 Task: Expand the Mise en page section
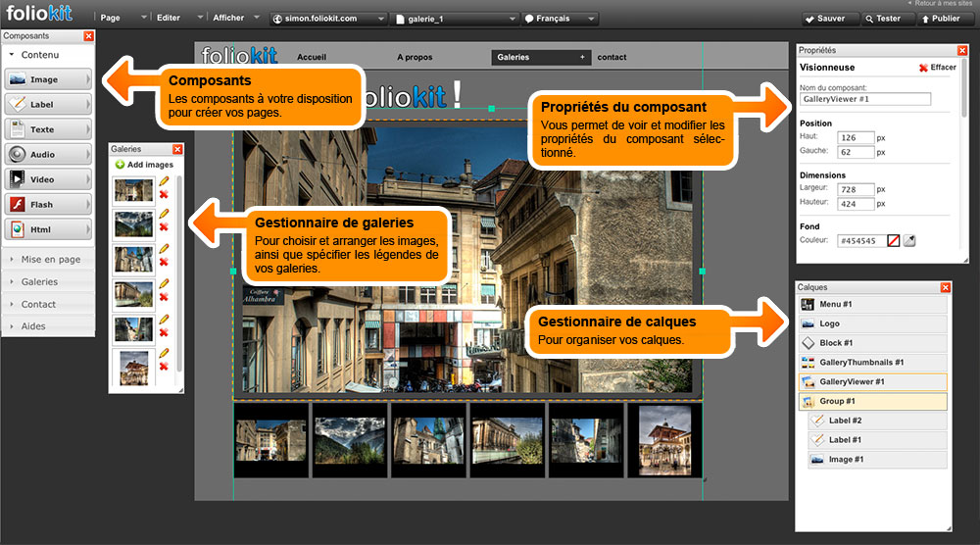pyautogui.click(x=48, y=260)
